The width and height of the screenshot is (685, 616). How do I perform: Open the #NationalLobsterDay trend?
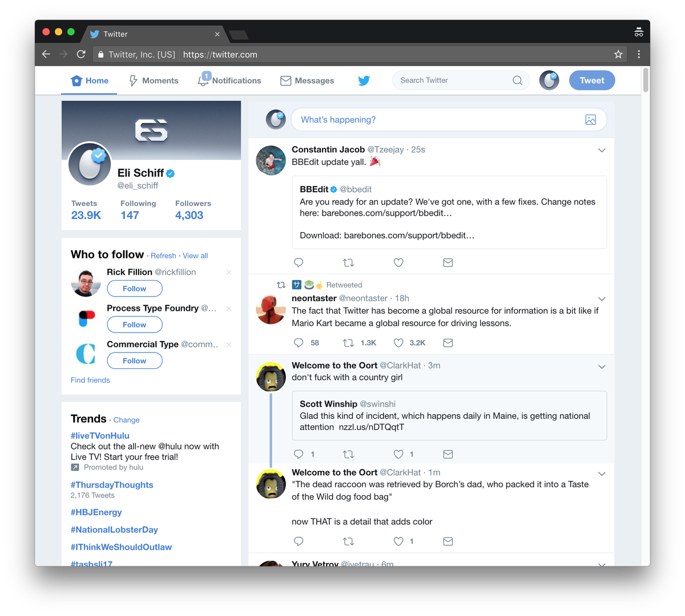pos(114,530)
